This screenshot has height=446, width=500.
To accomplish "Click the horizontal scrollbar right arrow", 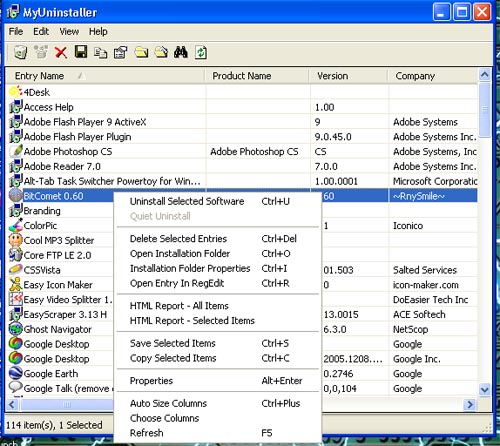I will click(470, 405).
